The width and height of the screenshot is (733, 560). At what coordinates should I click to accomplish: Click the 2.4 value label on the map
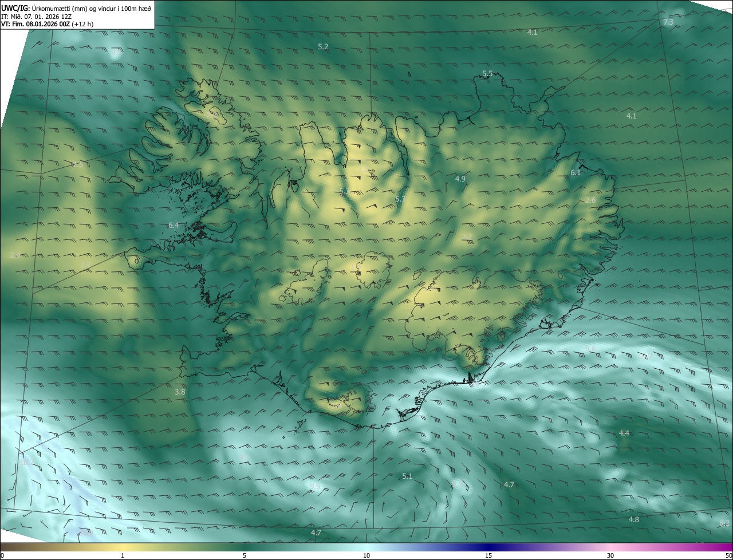pyautogui.click(x=15, y=255)
